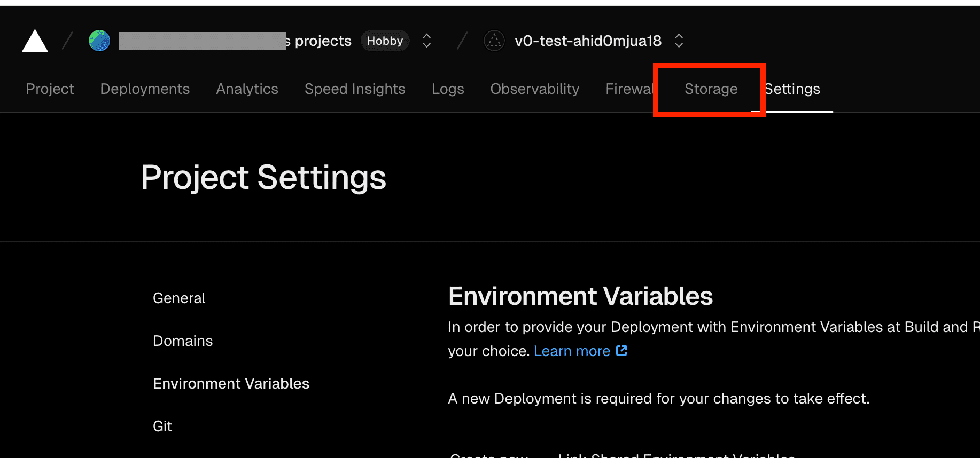Click the Hobby plan badge
Viewport: 980px width, 458px height.
click(385, 41)
